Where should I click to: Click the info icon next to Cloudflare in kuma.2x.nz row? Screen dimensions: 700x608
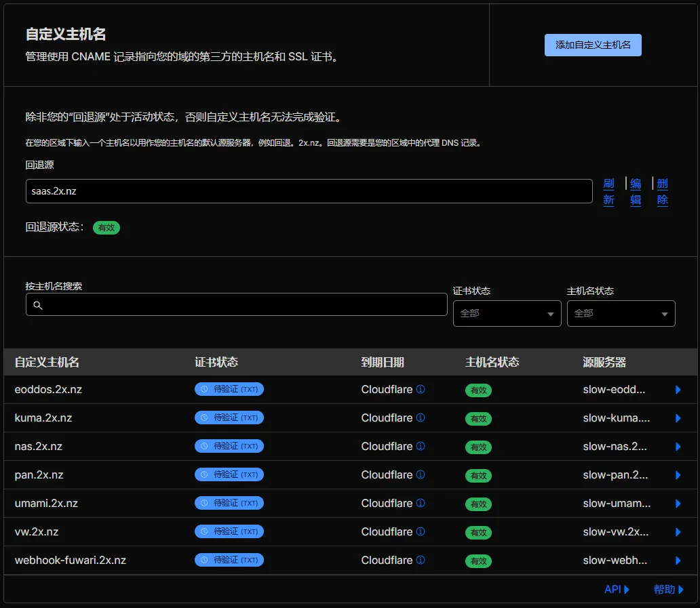click(421, 418)
